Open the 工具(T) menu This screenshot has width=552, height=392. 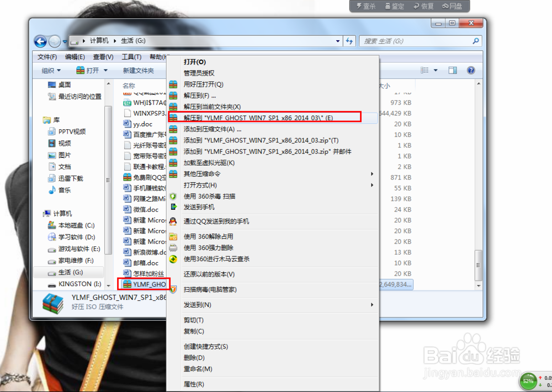pyautogui.click(x=131, y=57)
